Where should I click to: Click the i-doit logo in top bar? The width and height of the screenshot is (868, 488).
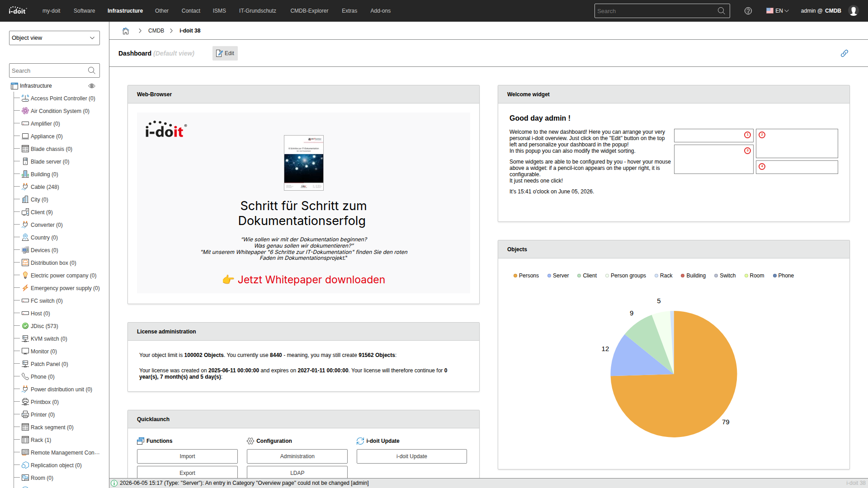(x=18, y=10)
